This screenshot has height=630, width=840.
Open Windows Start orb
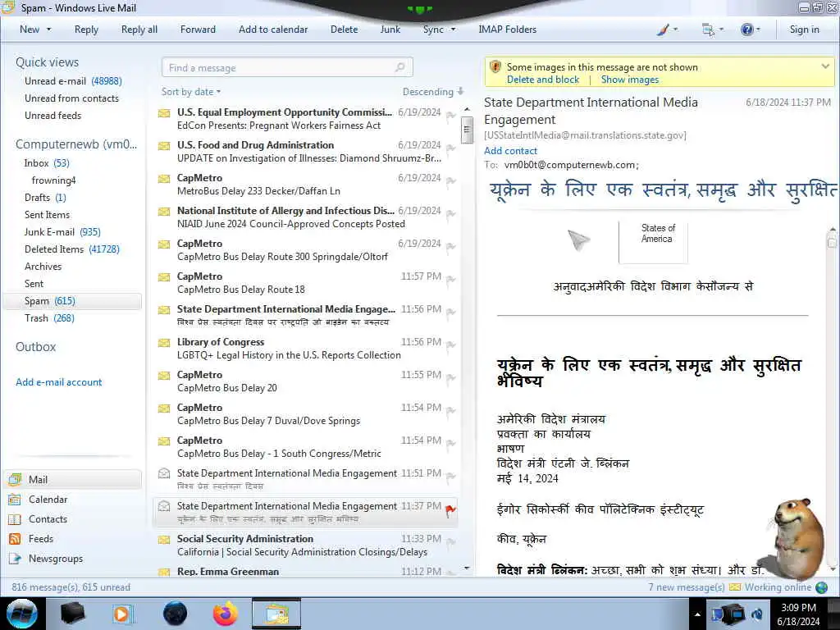click(x=22, y=614)
